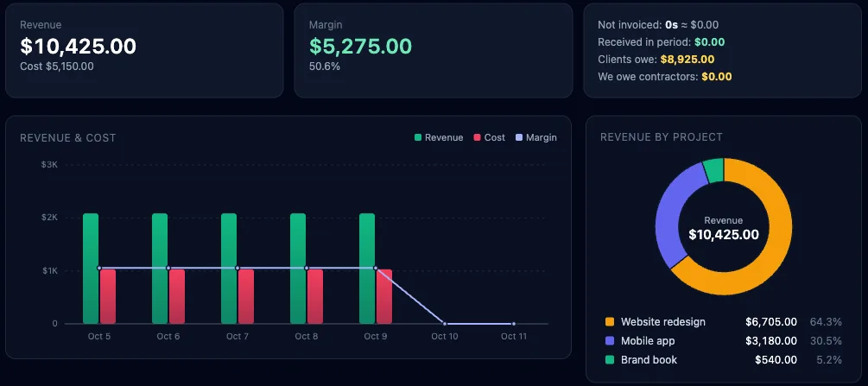
Task: Click the Cost $5,150.00 line
Action: point(57,66)
